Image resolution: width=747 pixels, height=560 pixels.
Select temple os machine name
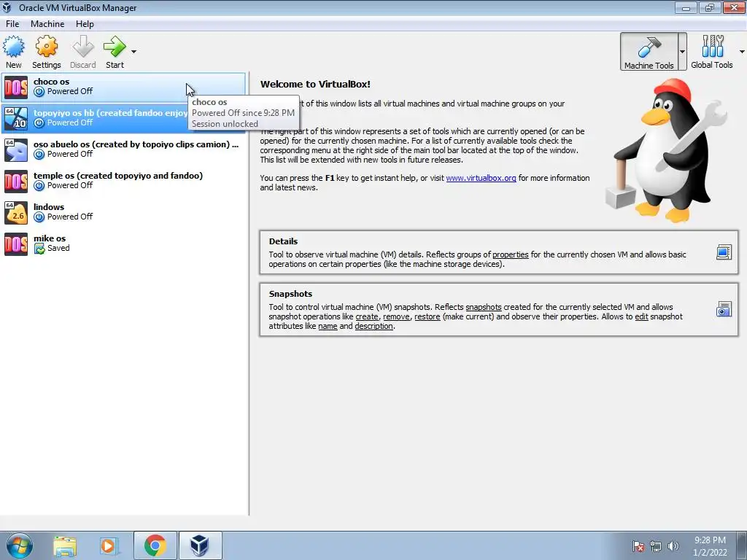(x=118, y=176)
